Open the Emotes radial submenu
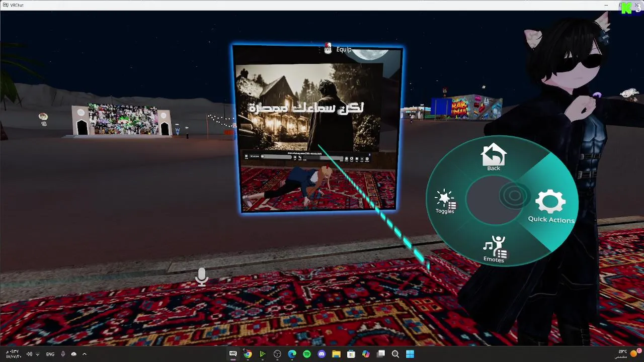The height and width of the screenshot is (362, 644). point(494,249)
